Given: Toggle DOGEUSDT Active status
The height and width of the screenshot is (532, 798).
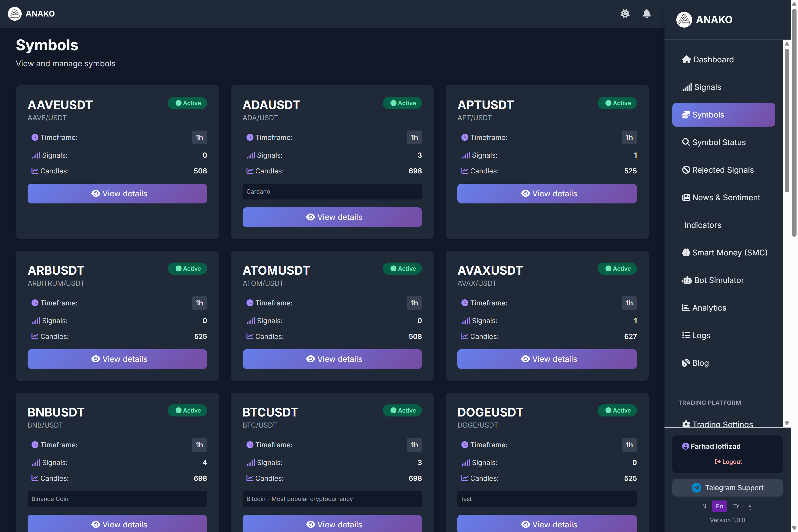Looking at the screenshot, I should (x=617, y=410).
